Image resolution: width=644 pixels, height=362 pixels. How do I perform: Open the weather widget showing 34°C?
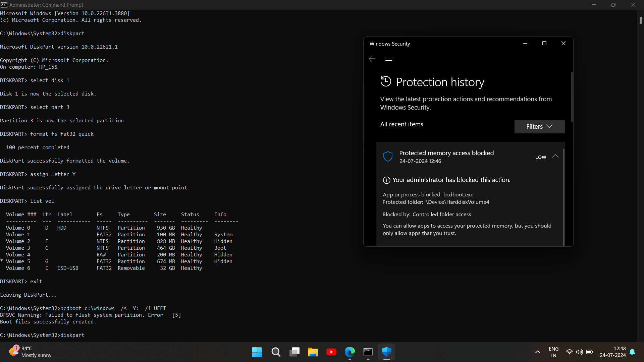pyautogui.click(x=30, y=352)
